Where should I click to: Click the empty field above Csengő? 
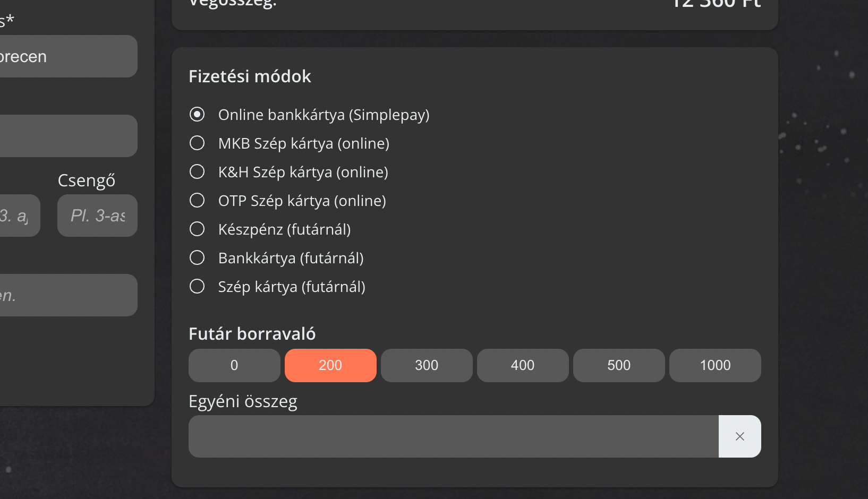point(68,136)
